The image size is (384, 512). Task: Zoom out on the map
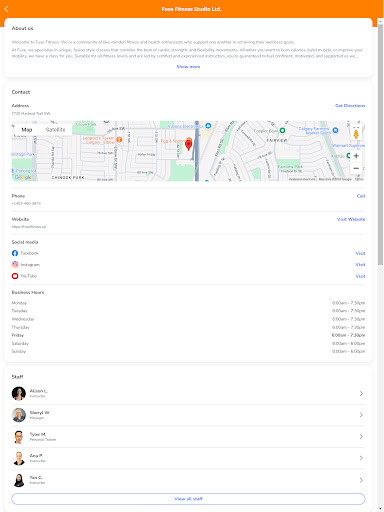(356, 168)
